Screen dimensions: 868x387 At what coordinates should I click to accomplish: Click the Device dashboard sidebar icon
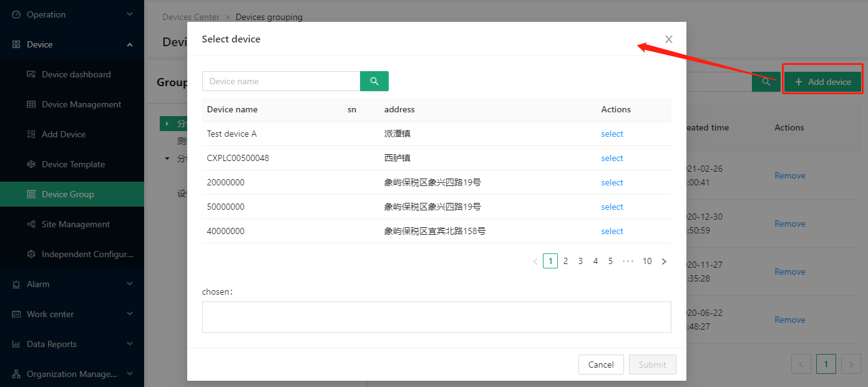[31, 74]
